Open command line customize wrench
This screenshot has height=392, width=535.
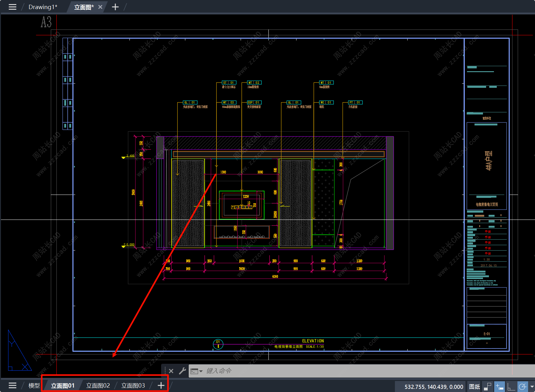(182, 371)
